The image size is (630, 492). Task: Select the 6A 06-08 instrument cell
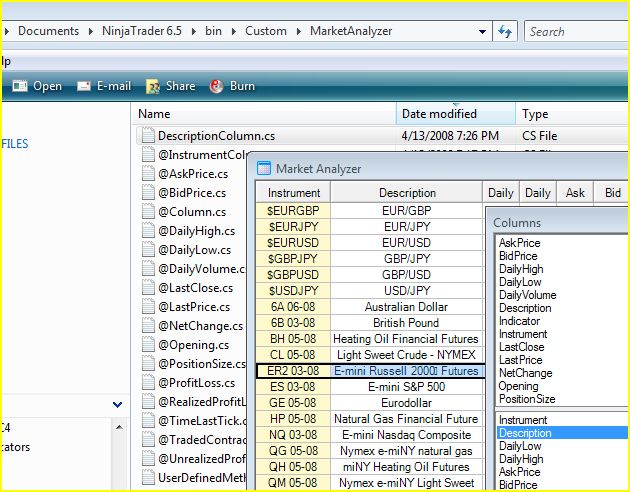click(293, 307)
